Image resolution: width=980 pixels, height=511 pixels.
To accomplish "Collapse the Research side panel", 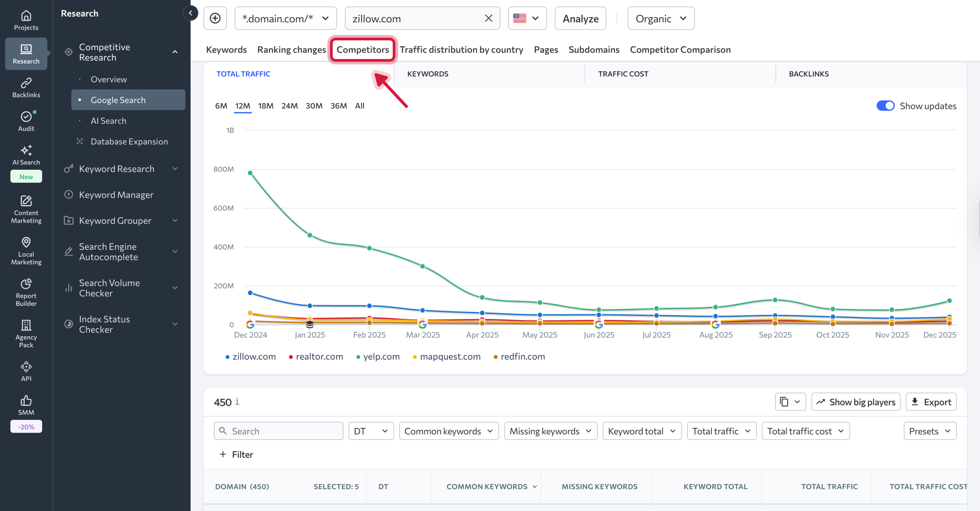I will [190, 13].
